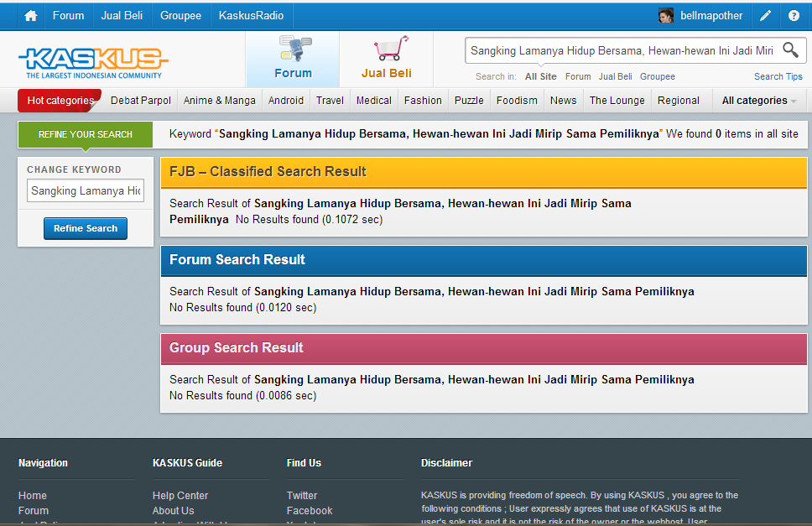Set search scope to Groupee
This screenshot has width=812, height=526.
(658, 76)
